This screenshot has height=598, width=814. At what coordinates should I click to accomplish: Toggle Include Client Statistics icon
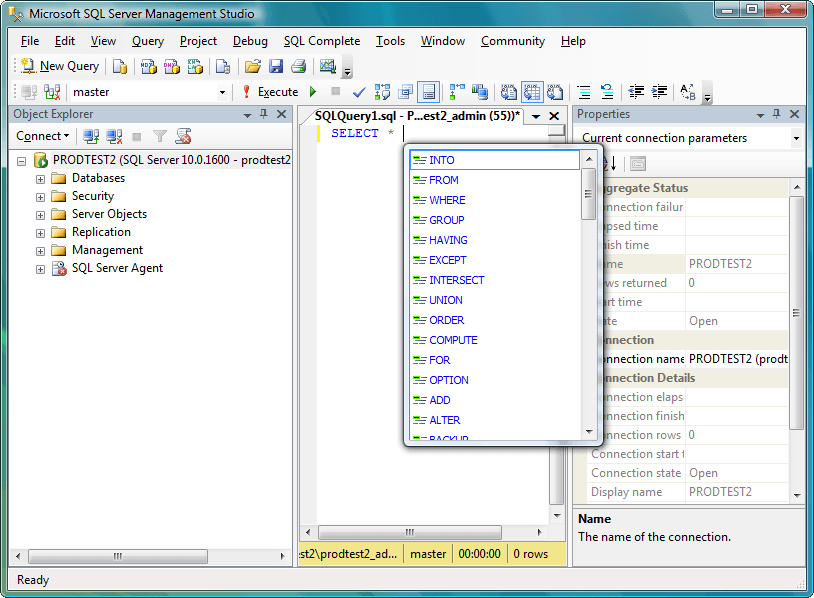coord(480,92)
